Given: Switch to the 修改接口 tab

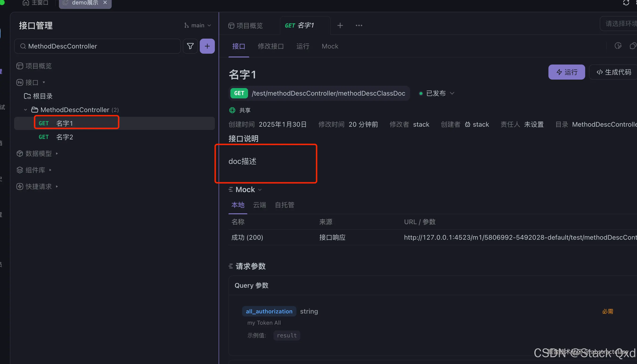Looking at the screenshot, I should (271, 46).
